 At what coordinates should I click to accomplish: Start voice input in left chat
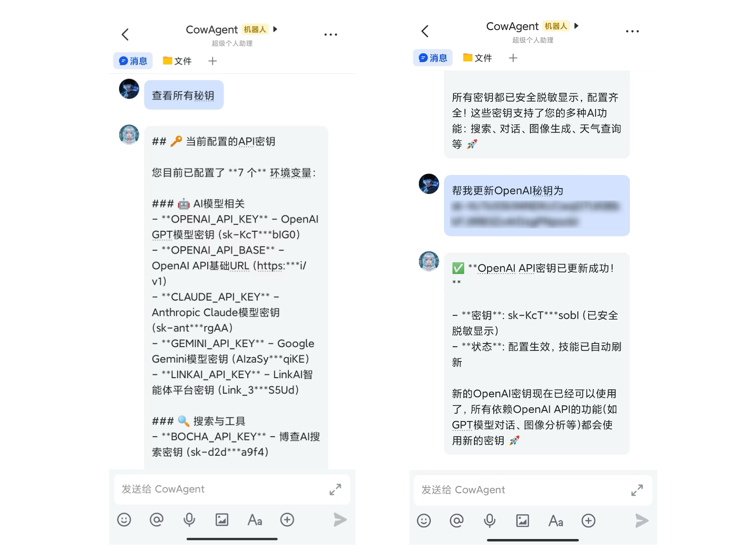coord(189,519)
